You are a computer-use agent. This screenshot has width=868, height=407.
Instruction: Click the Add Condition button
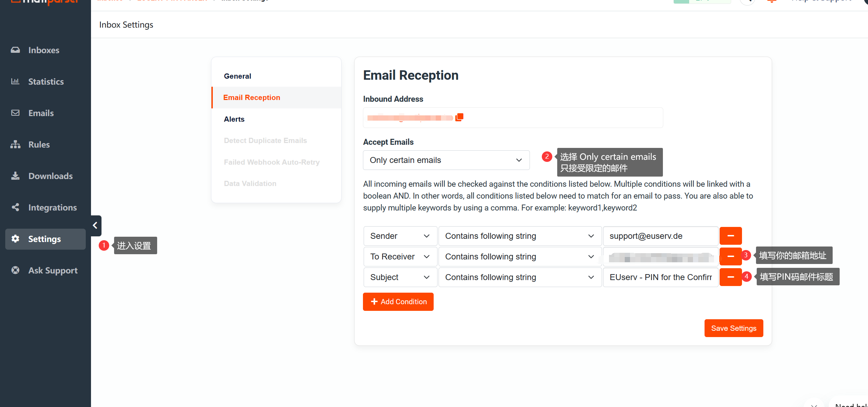click(398, 302)
